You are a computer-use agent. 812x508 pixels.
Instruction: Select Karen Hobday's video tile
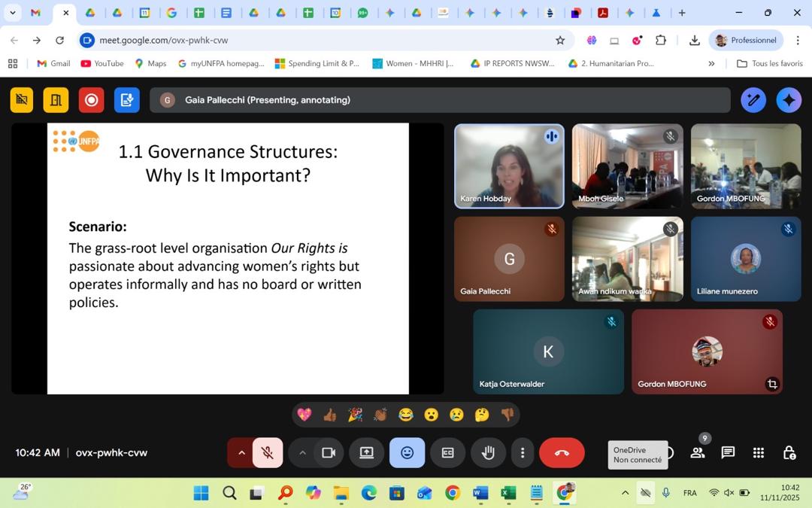pos(509,166)
